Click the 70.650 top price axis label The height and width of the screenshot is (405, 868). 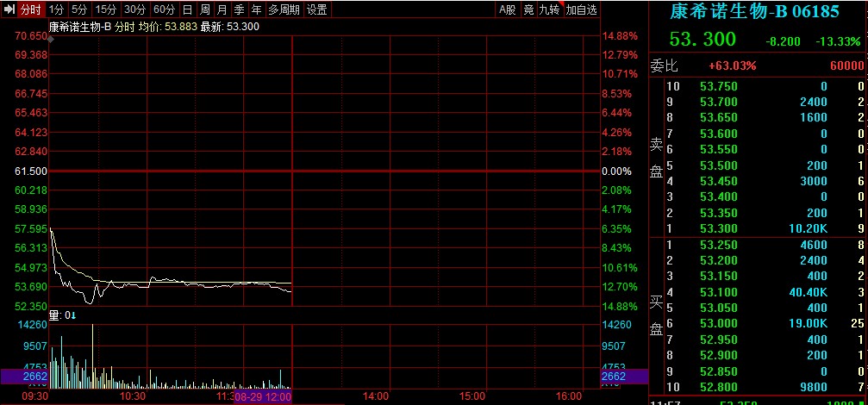coord(32,36)
